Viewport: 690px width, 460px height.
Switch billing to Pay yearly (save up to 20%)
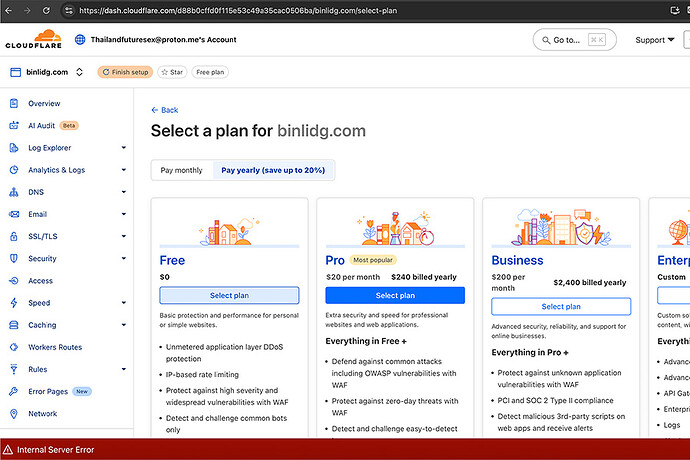tap(273, 170)
